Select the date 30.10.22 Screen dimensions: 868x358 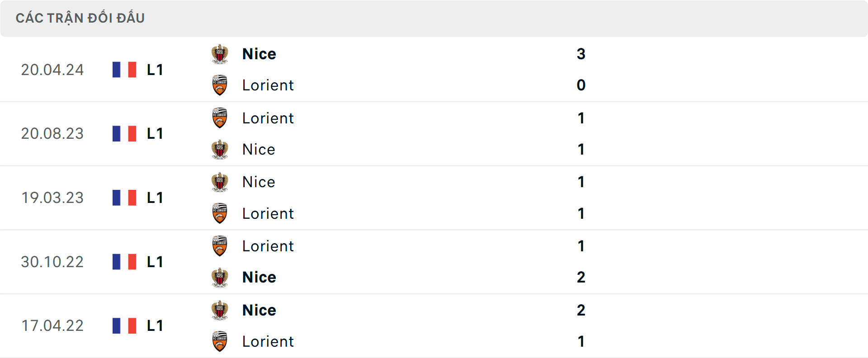[x=52, y=261]
